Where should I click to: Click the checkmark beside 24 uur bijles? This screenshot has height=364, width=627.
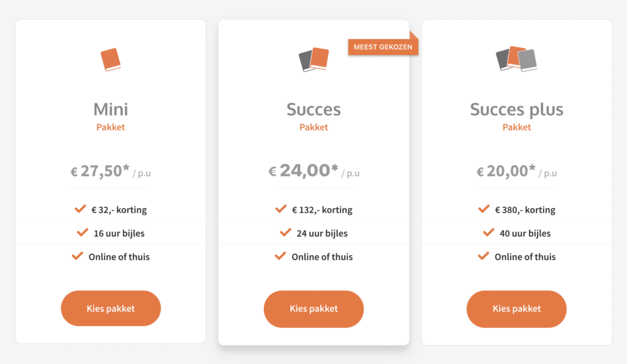(x=285, y=233)
